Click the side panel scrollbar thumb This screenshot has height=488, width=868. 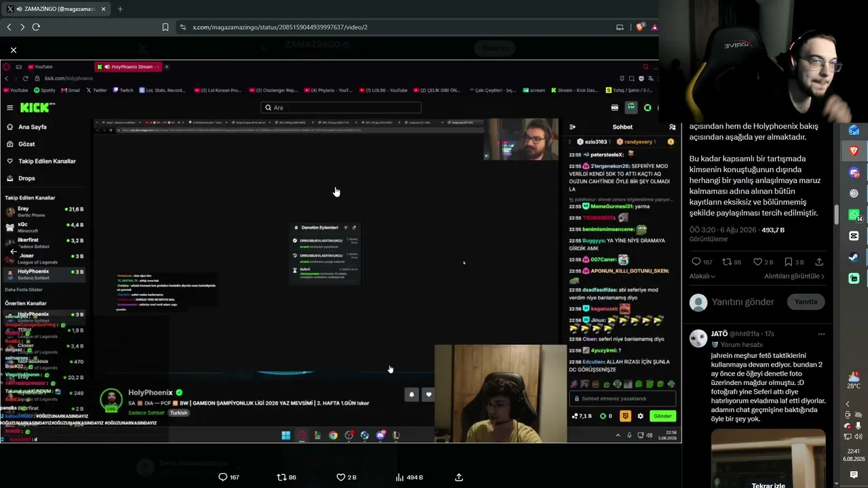coord(836,215)
